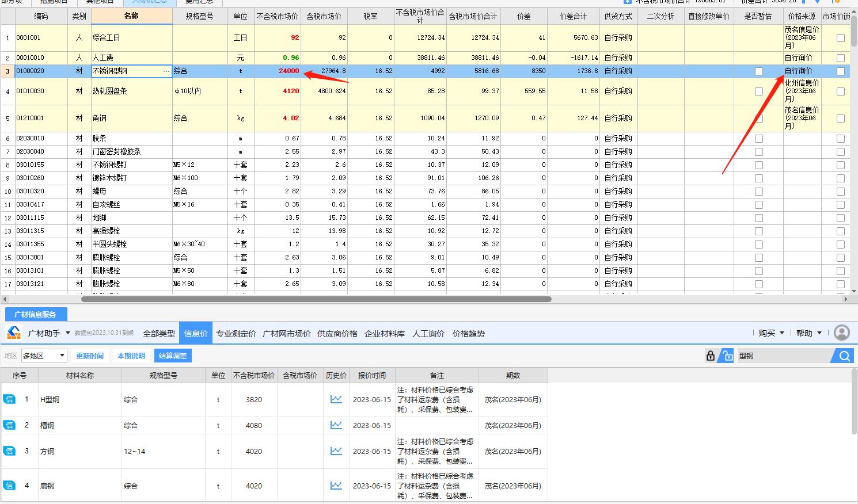Open history price chart for H型钢

[336, 399]
